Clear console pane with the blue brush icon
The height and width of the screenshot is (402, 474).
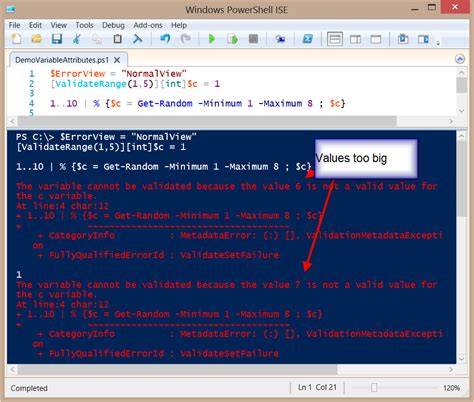coord(137,39)
